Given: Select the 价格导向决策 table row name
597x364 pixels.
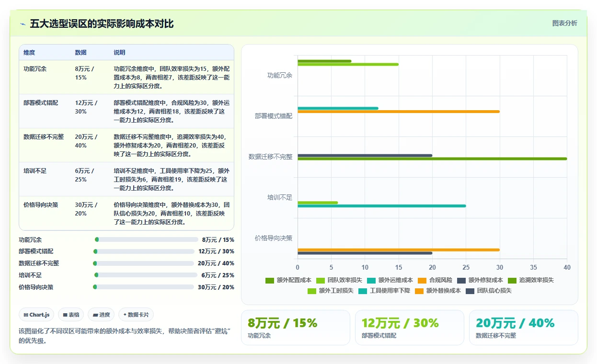Looking at the screenshot, I should 41,205.
